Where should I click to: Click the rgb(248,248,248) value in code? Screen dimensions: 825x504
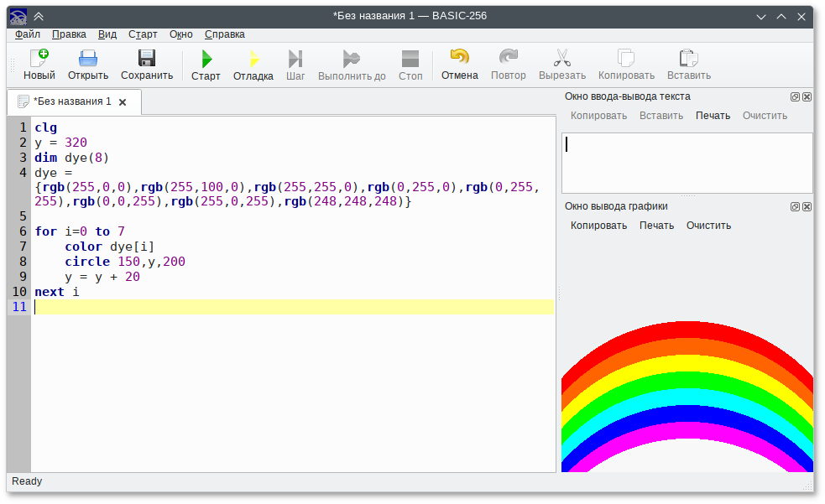[344, 201]
